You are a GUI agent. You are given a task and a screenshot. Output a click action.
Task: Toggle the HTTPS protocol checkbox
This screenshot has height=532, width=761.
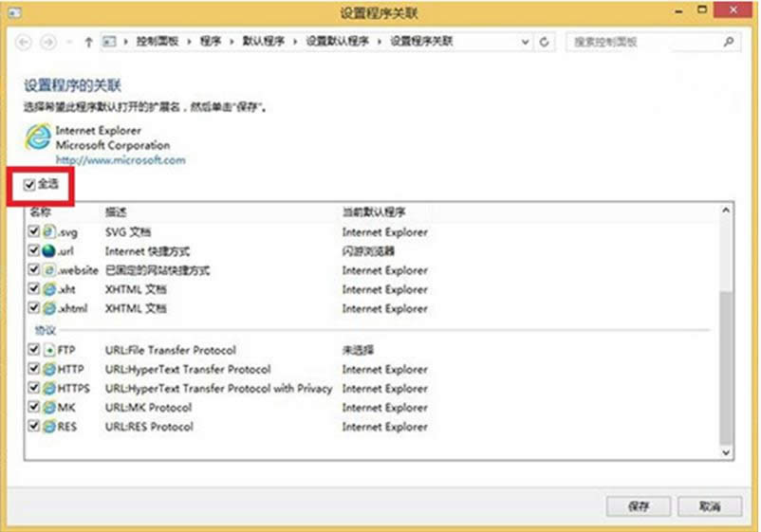tap(33, 388)
